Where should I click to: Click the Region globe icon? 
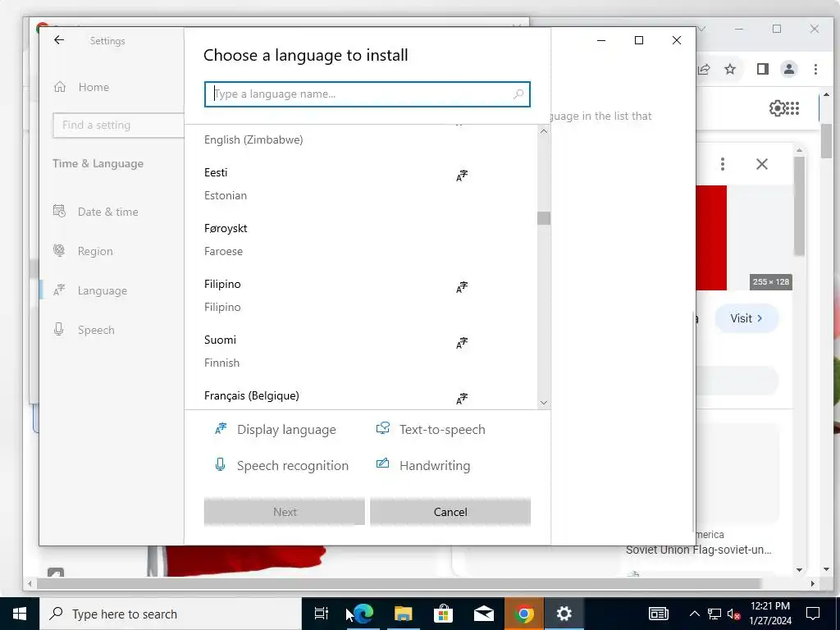tap(59, 250)
